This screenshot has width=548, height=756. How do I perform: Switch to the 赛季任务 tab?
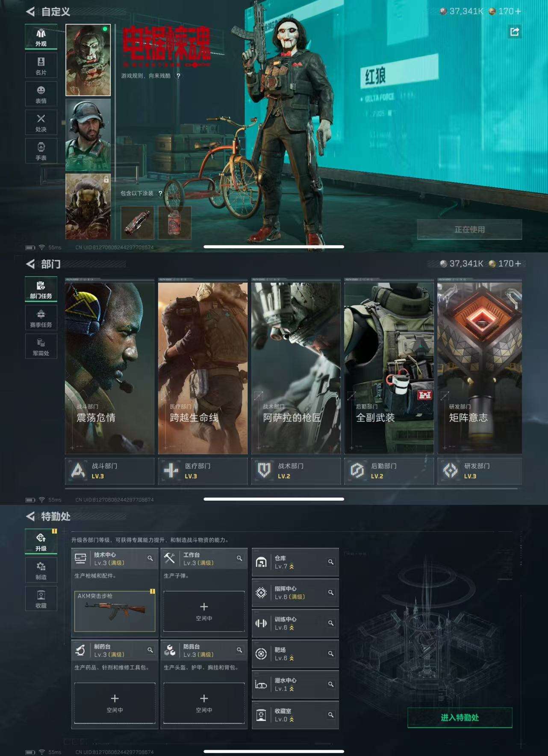click(x=41, y=318)
